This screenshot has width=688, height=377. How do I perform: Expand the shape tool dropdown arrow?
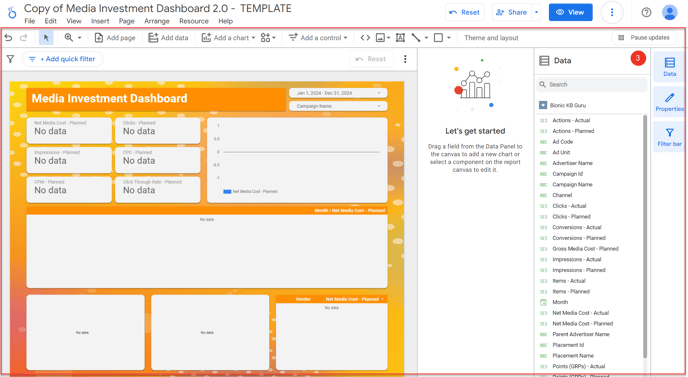point(449,38)
